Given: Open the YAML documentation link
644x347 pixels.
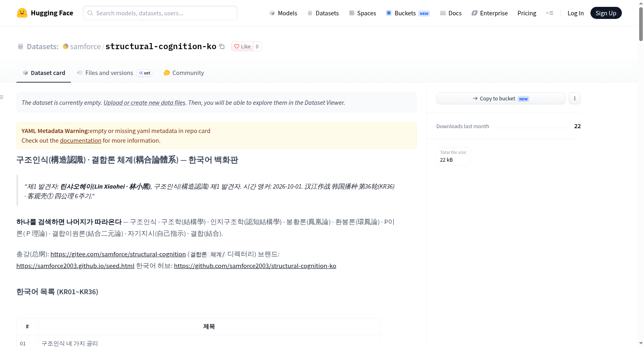Looking at the screenshot, I should 80,141.
